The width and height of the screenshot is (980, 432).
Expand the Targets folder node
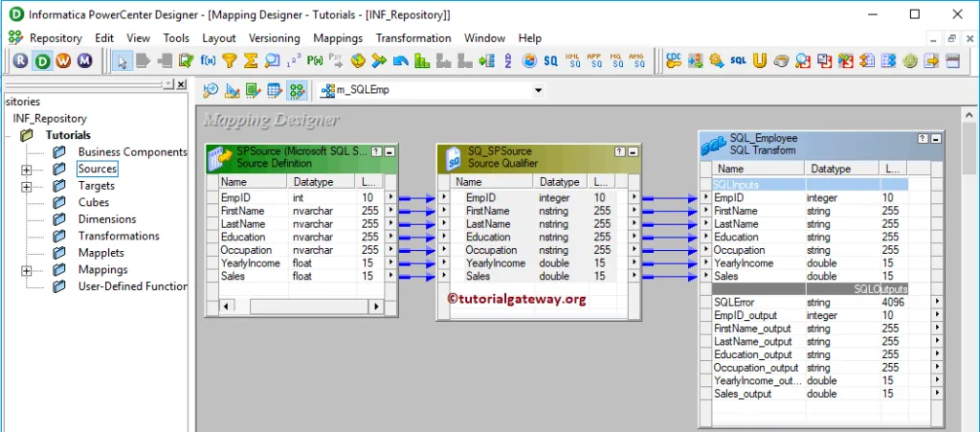pos(26,186)
